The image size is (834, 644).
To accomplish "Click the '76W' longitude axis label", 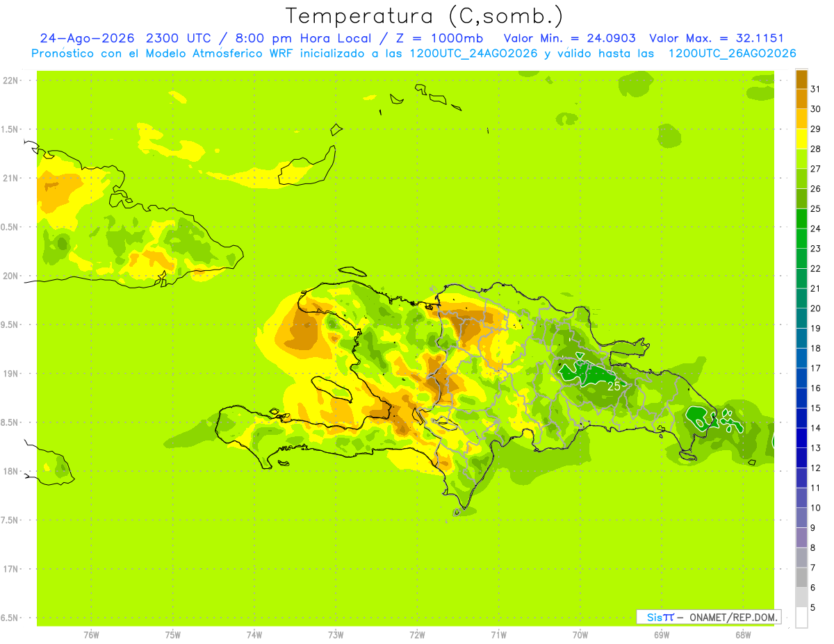I will tap(91, 634).
